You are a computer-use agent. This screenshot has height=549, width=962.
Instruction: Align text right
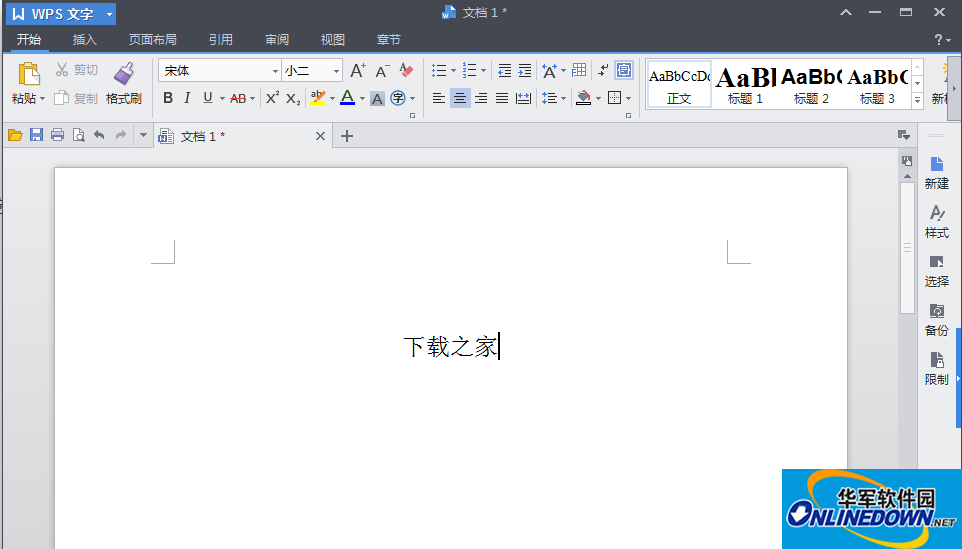tap(481, 98)
